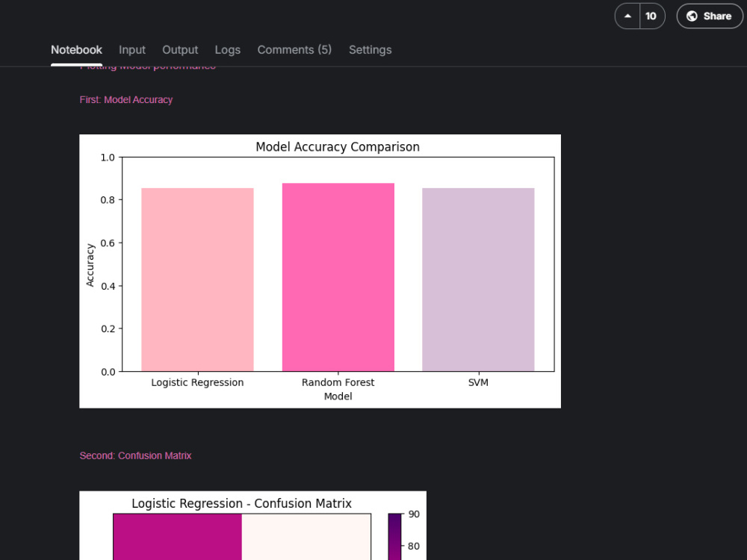The height and width of the screenshot is (560, 747).
Task: Click the dark magenta confusion matrix cell
Action: coord(177,537)
